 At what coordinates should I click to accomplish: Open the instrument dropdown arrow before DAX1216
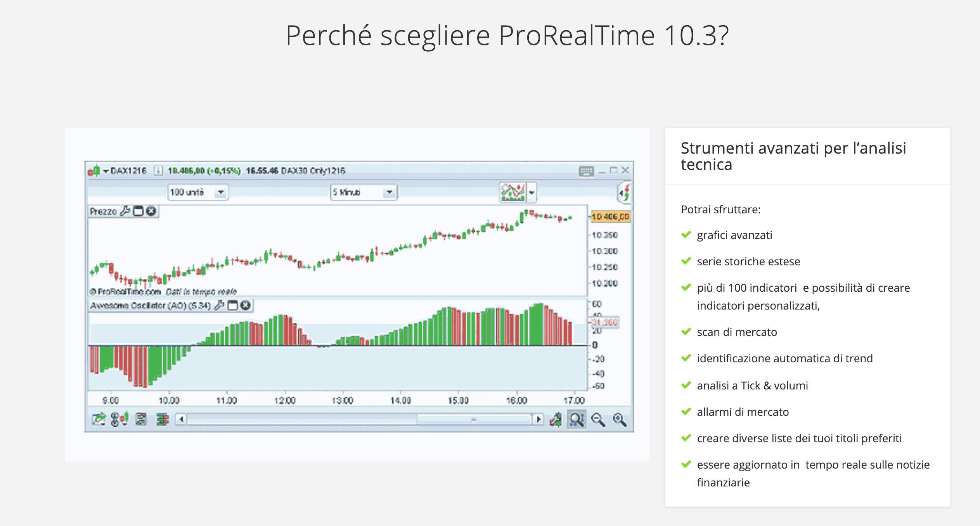coord(106,171)
